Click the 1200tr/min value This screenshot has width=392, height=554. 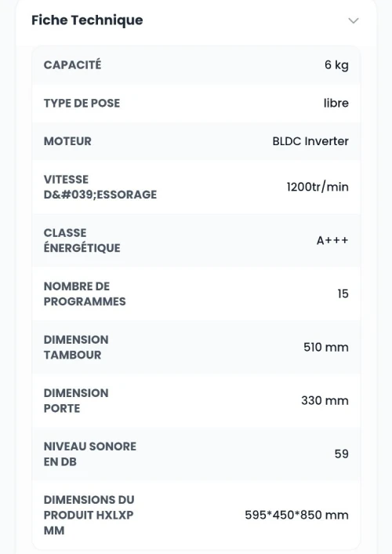pos(318,187)
